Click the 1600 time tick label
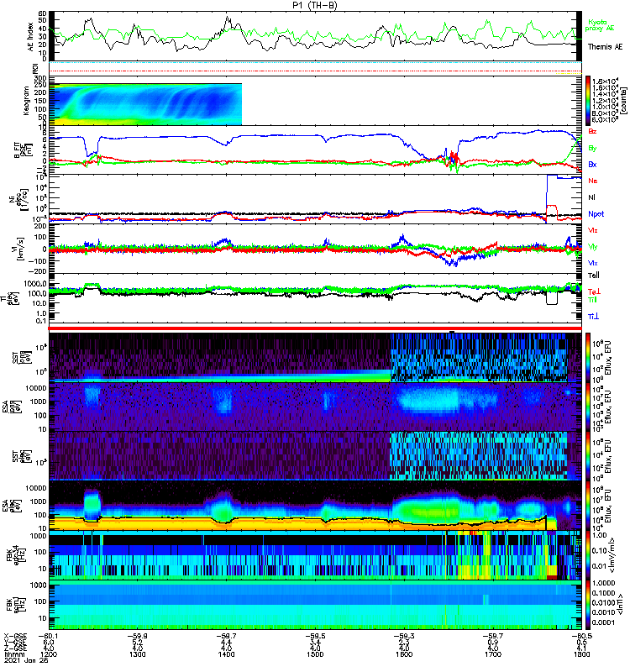The height and width of the screenshot is (672, 630). pyautogui.click(x=404, y=654)
